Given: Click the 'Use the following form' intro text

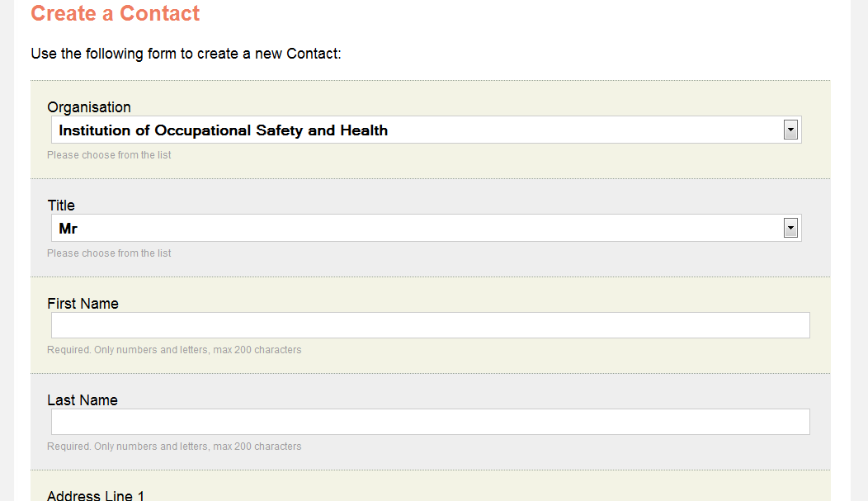Looking at the screenshot, I should point(186,54).
